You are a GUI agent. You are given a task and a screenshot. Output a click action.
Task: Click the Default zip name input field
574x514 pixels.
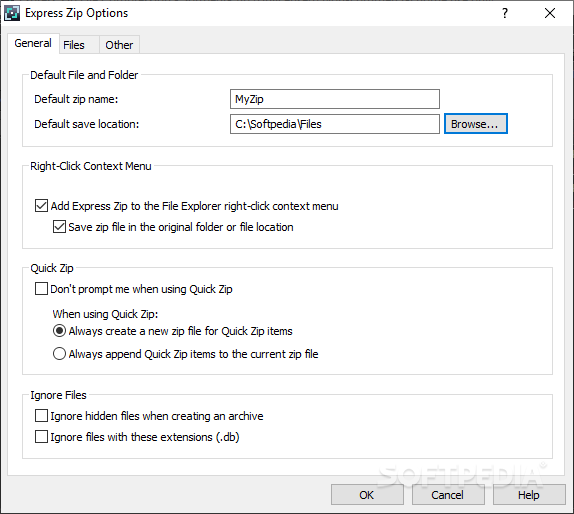click(335, 99)
